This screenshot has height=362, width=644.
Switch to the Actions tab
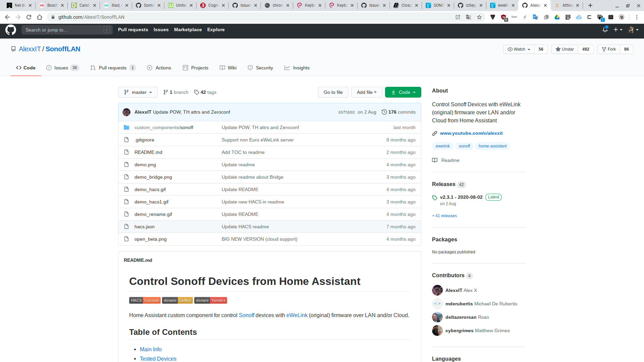tap(159, 68)
